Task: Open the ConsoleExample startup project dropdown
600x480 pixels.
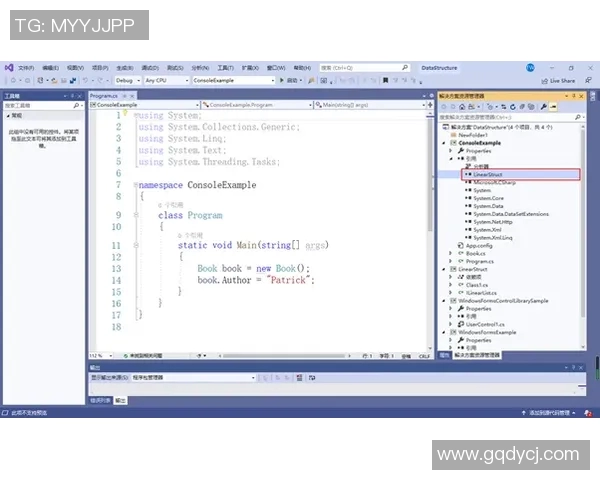Action: pos(233,80)
